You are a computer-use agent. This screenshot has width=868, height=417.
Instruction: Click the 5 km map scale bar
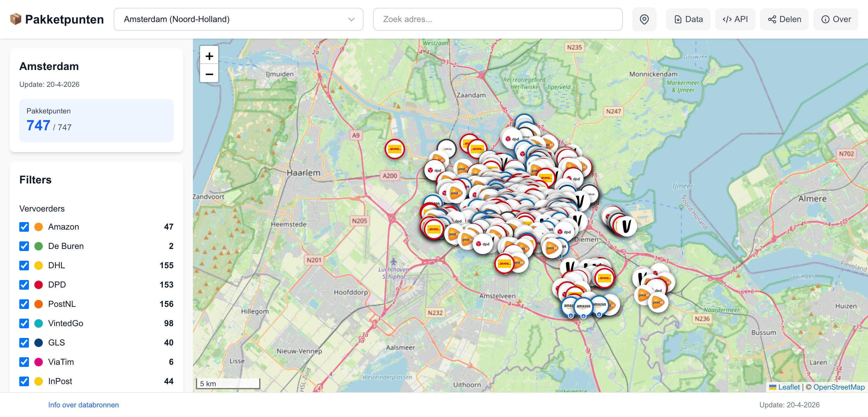(x=228, y=384)
